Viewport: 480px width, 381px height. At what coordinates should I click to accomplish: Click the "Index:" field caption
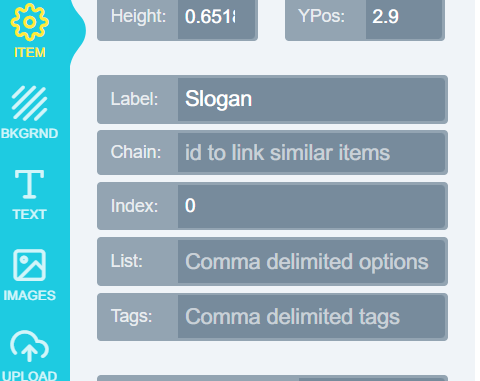(x=134, y=206)
